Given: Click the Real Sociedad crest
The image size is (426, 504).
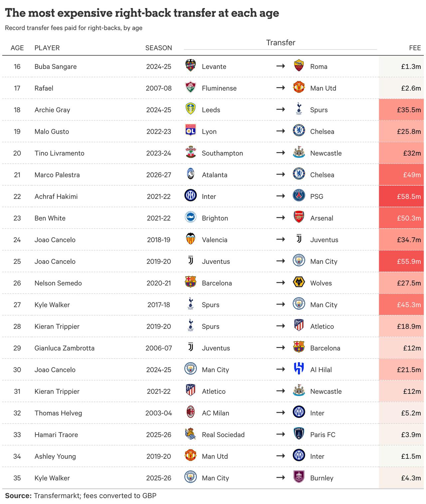Looking at the screenshot, I should [190, 434].
